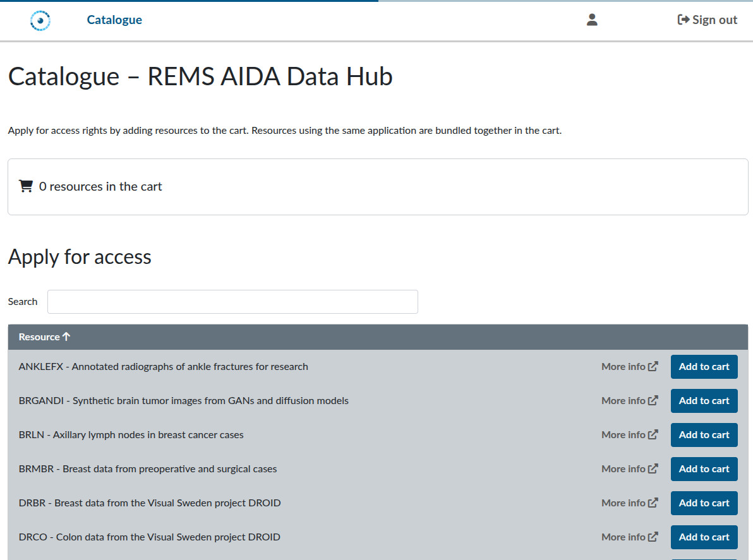Sort table by Resource column header

pos(44,337)
